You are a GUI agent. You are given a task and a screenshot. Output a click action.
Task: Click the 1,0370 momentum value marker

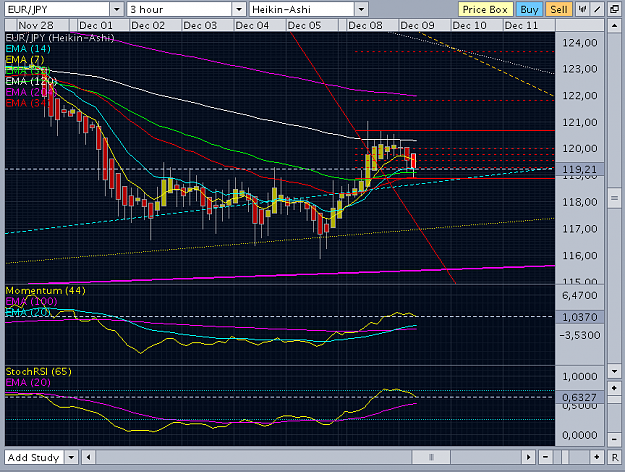pyautogui.click(x=580, y=317)
